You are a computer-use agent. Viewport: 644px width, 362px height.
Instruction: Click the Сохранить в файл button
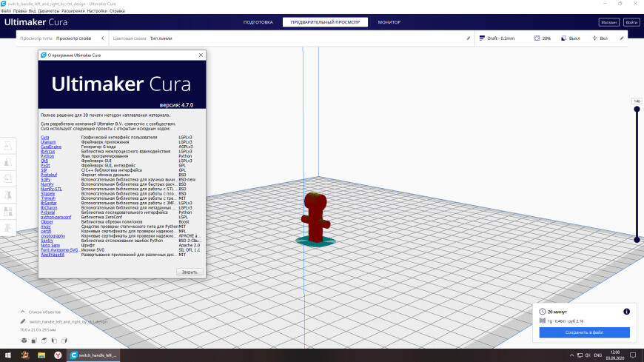[x=584, y=332]
